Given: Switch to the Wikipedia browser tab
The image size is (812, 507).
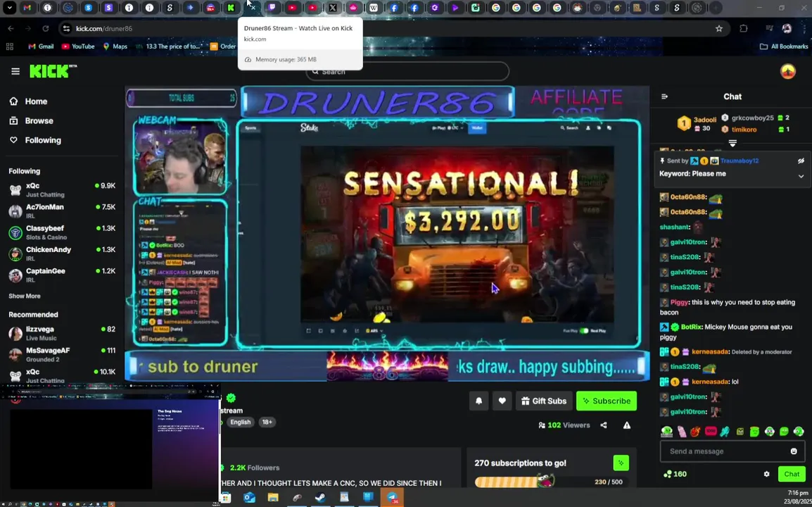Looking at the screenshot, I should pyautogui.click(x=374, y=8).
